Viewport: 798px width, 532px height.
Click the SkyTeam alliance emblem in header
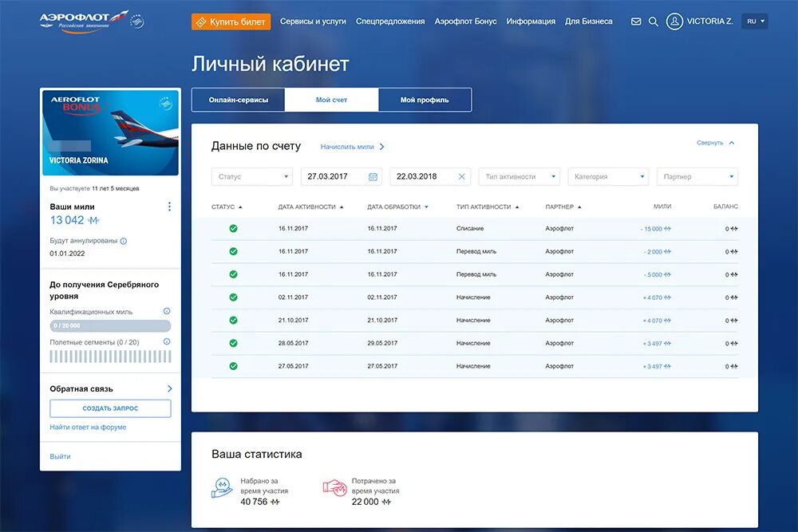click(137, 22)
